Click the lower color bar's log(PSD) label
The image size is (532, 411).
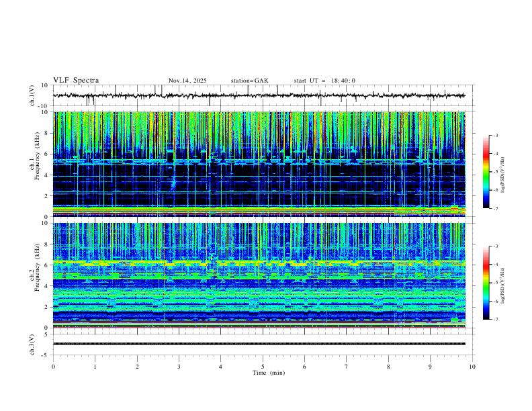point(503,286)
